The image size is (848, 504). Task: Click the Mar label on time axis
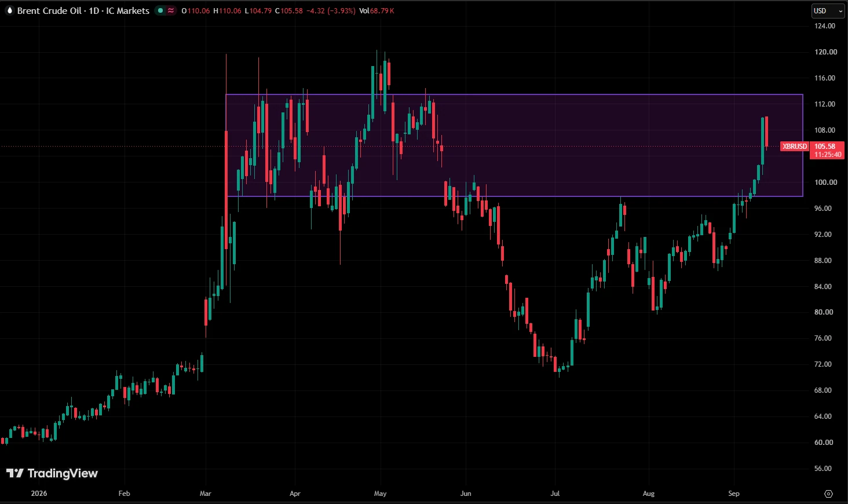(x=205, y=494)
